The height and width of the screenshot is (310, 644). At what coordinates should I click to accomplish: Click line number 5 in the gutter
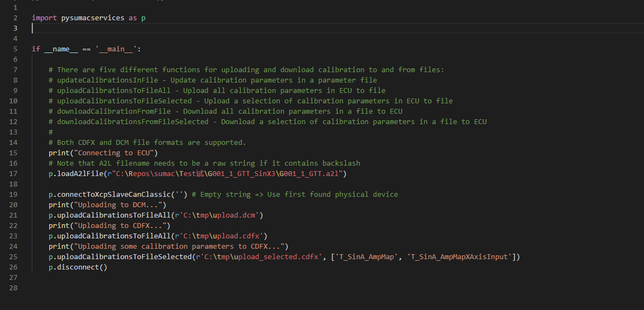coord(15,49)
